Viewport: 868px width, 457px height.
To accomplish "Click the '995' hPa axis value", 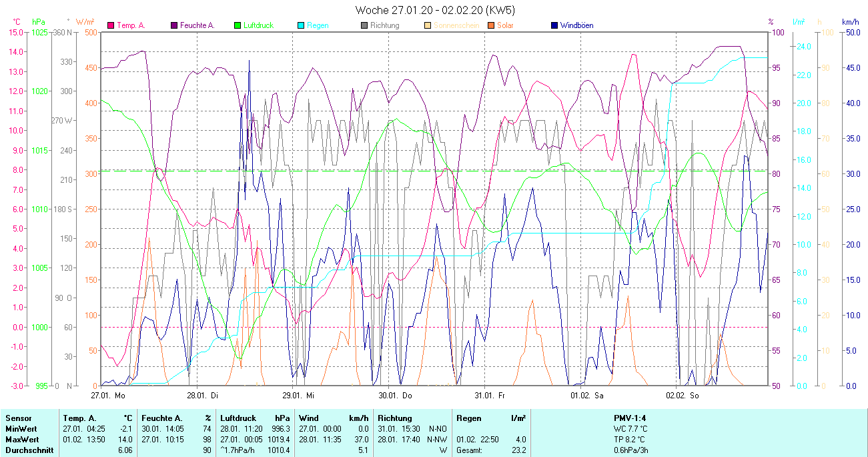I will (42, 386).
